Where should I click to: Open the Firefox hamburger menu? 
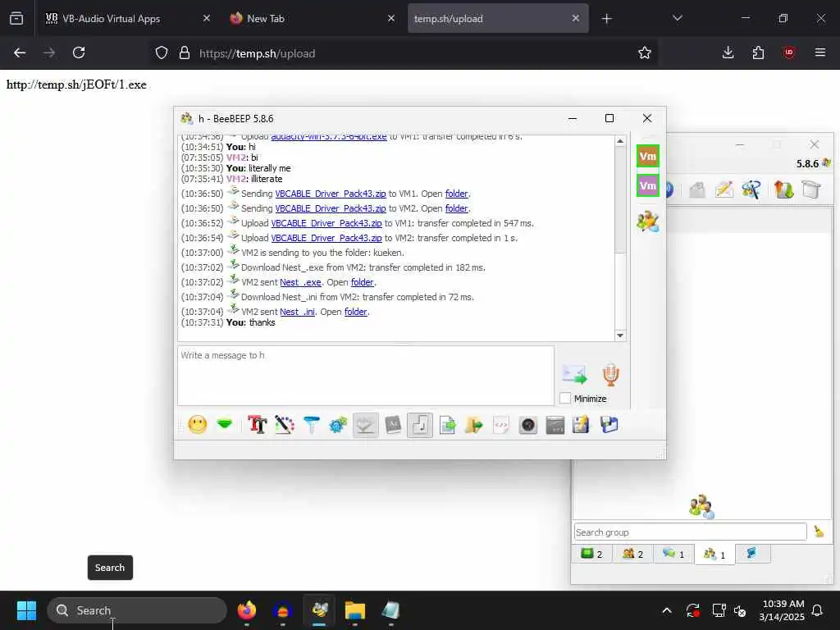point(819,52)
